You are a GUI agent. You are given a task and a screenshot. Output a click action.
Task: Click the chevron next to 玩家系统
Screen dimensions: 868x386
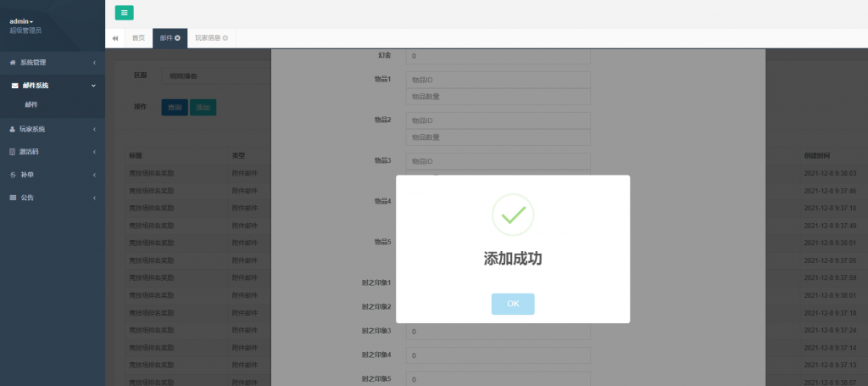pos(94,129)
